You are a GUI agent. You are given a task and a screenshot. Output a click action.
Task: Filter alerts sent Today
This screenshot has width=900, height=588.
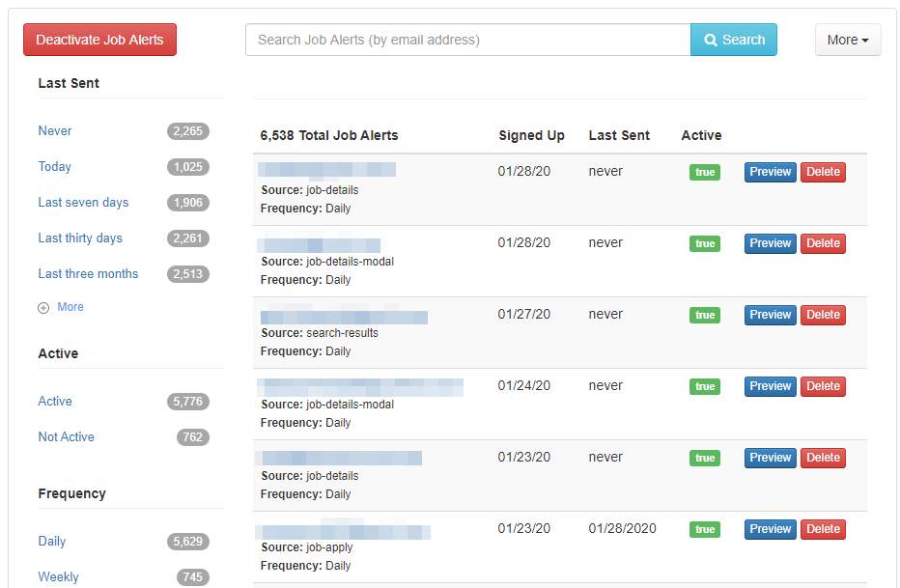pos(54,166)
